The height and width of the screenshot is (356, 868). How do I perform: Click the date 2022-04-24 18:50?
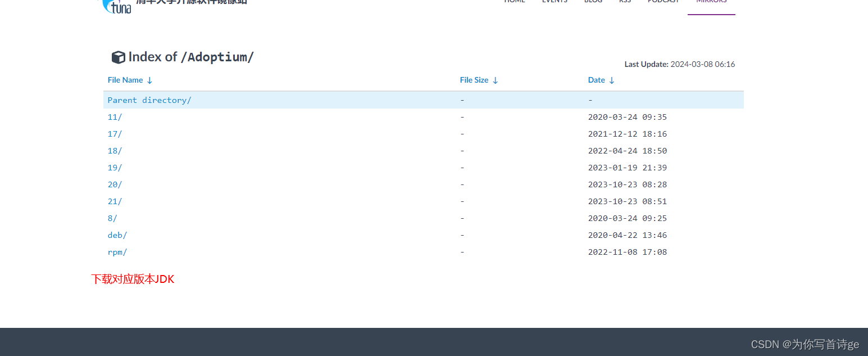tap(628, 151)
